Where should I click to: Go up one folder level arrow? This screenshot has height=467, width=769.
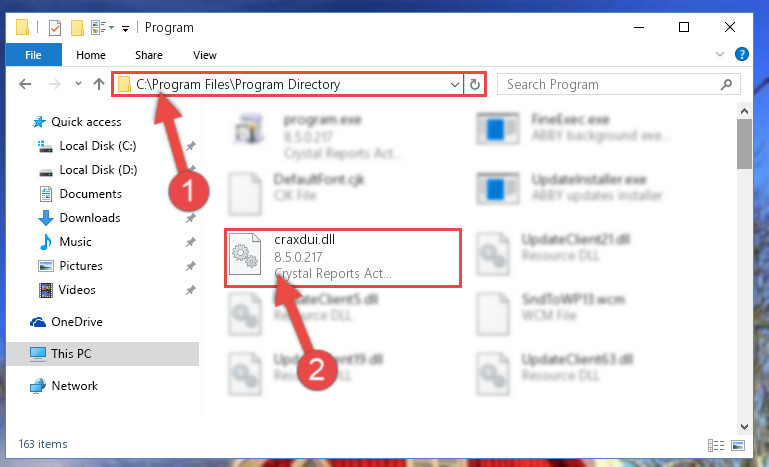point(99,84)
